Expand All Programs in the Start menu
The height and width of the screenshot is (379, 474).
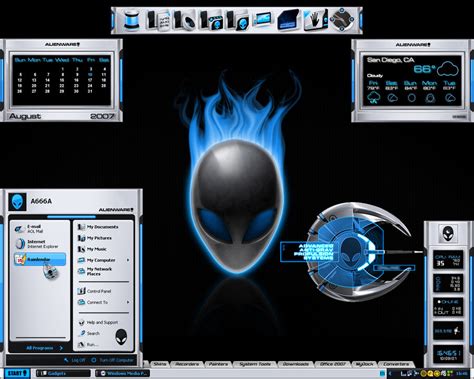(x=44, y=348)
